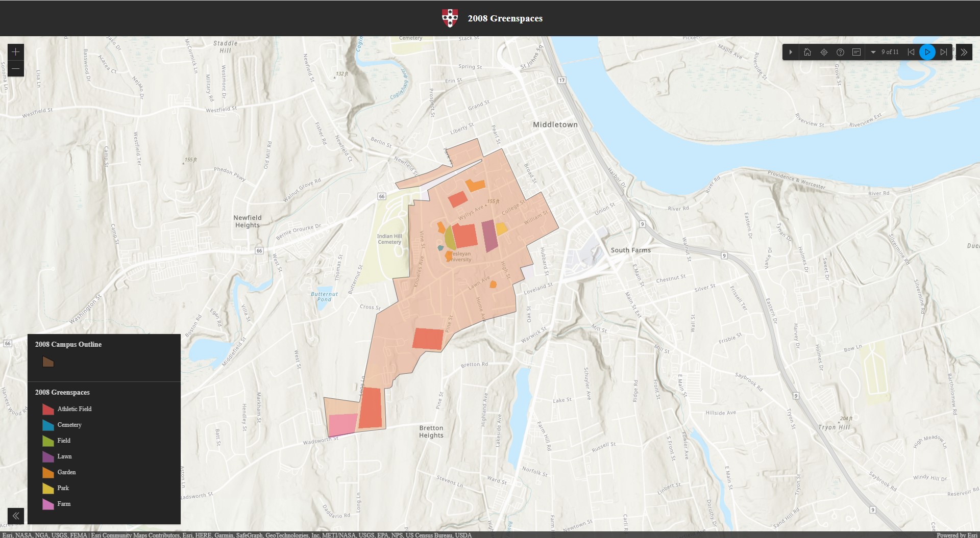Viewport: 980px width, 538px height.
Task: Click the Cemetery legend label
Action: (x=69, y=425)
